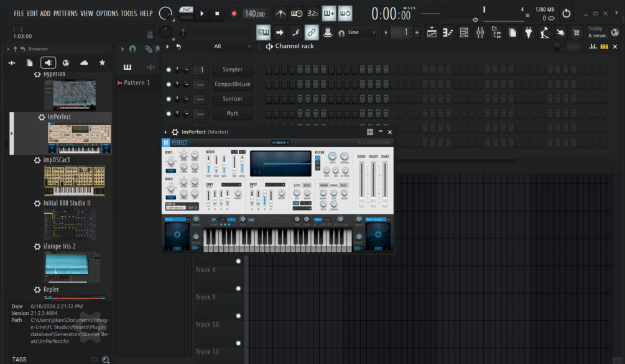This screenshot has height=364, width=625.
Task: Click the impOSCar3 plugin thumbnail
Action: (x=75, y=181)
